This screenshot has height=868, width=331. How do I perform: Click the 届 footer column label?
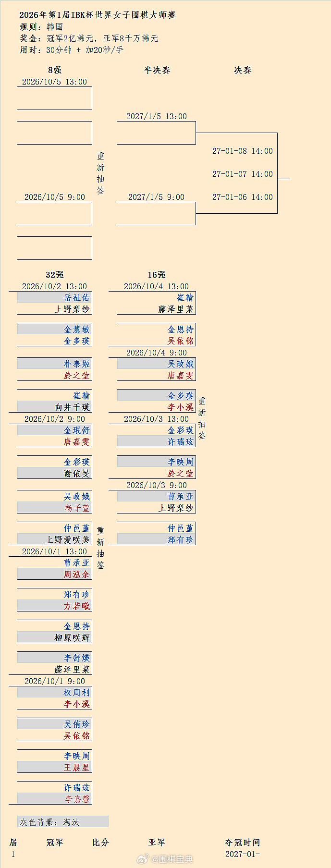pos(13,843)
